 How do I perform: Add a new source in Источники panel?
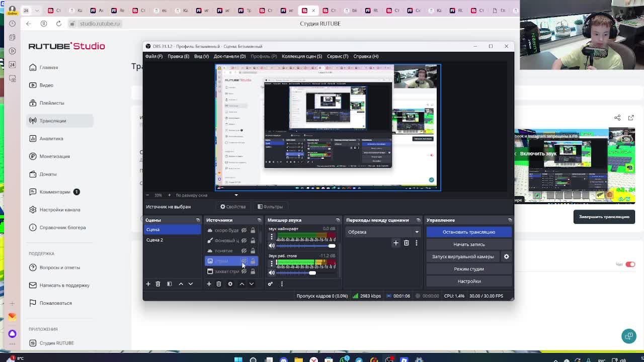tap(209, 284)
